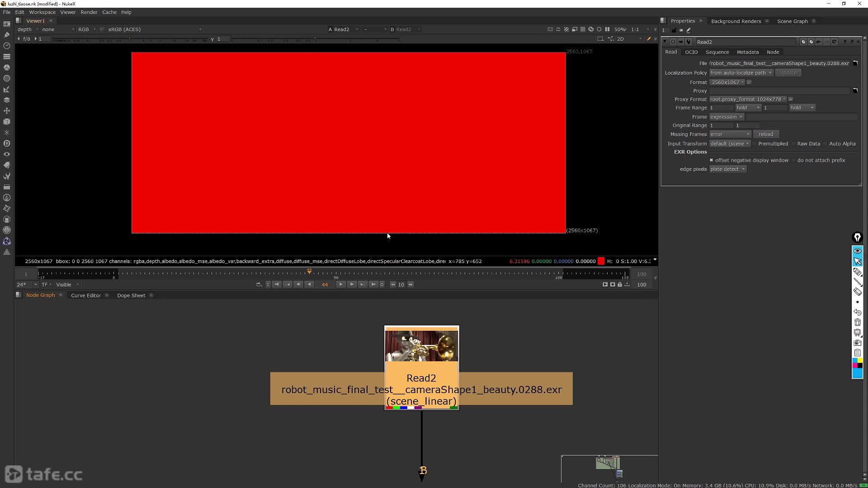Open the Input Transform dropdown
This screenshot has height=488, width=868.
click(730, 144)
